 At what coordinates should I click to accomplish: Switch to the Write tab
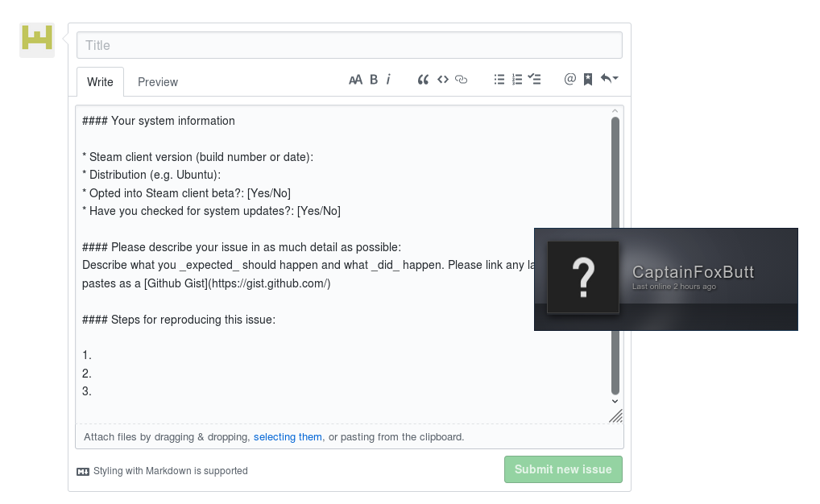101,82
